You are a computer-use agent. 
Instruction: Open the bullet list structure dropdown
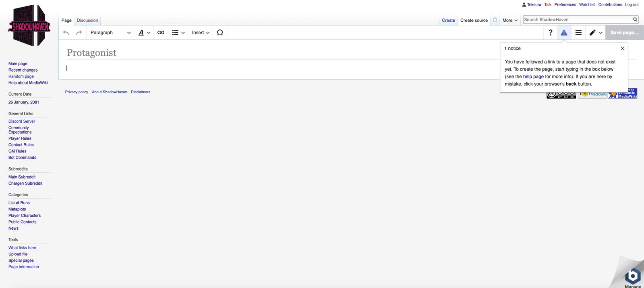click(178, 33)
